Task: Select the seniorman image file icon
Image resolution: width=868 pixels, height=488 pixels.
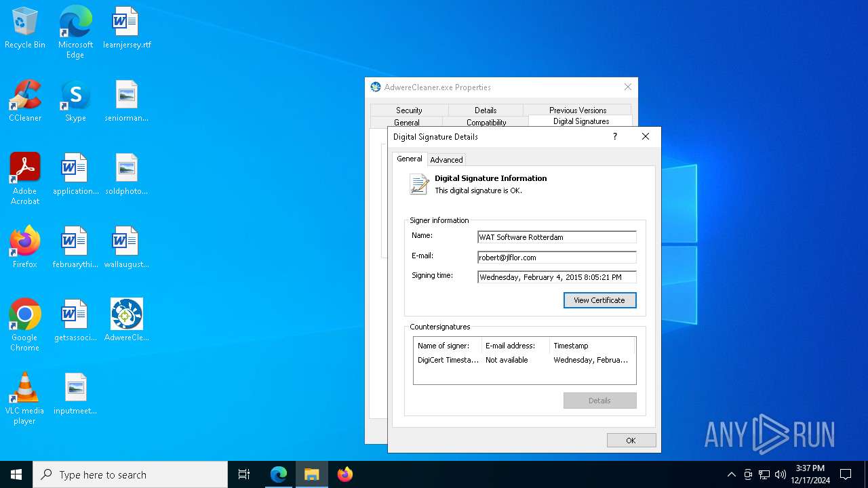Action: (x=127, y=101)
